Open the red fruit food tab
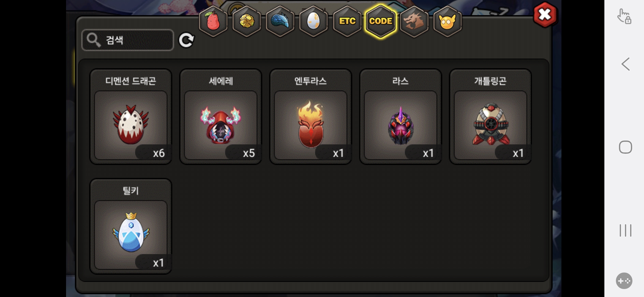 tap(213, 21)
